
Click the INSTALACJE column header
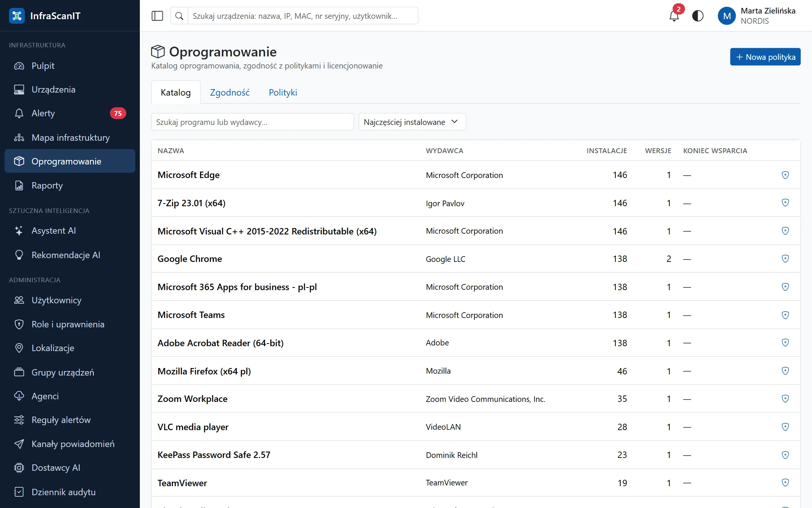pos(607,151)
